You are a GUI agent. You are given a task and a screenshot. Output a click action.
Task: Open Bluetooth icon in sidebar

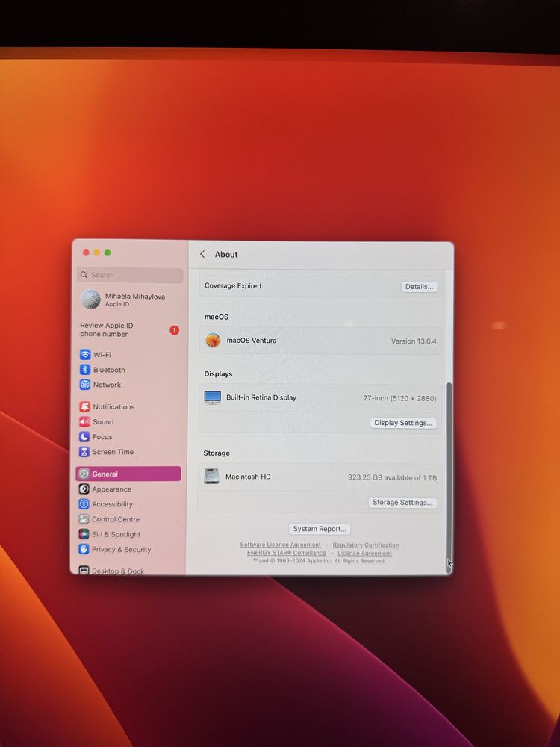tap(85, 370)
